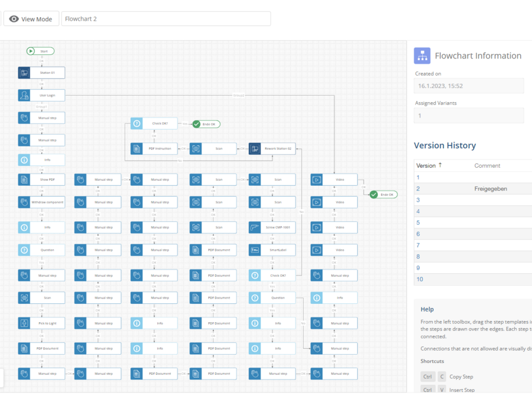Screen dimensions: 532x399
Task: Click the Assigned Variants field
Action: pyautogui.click(x=469, y=116)
